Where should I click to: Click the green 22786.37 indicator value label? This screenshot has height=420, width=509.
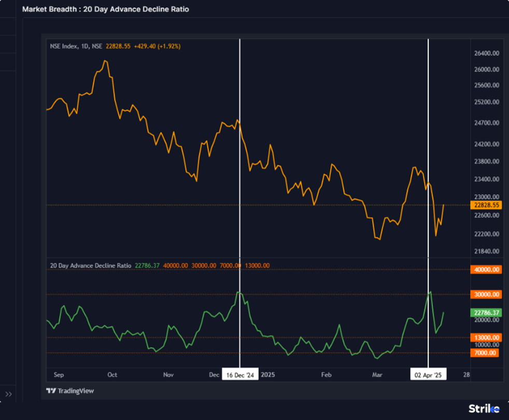(x=486, y=313)
